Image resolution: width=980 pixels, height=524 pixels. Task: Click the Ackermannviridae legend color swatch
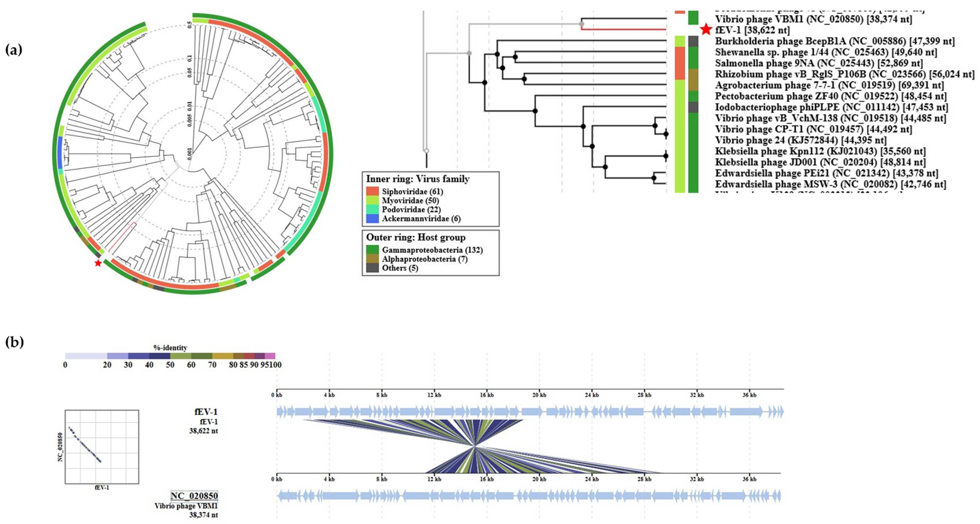click(372, 219)
